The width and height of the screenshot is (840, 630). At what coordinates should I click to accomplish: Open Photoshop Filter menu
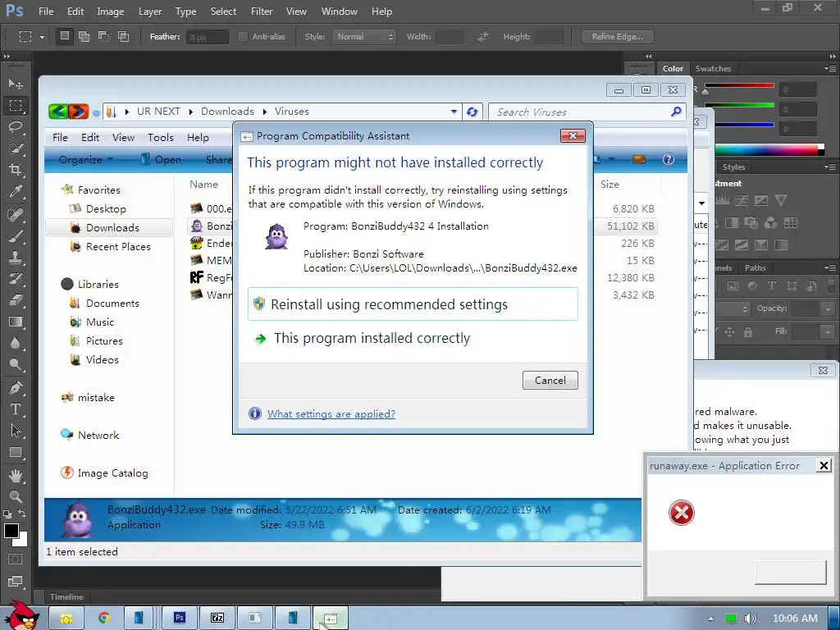(262, 11)
